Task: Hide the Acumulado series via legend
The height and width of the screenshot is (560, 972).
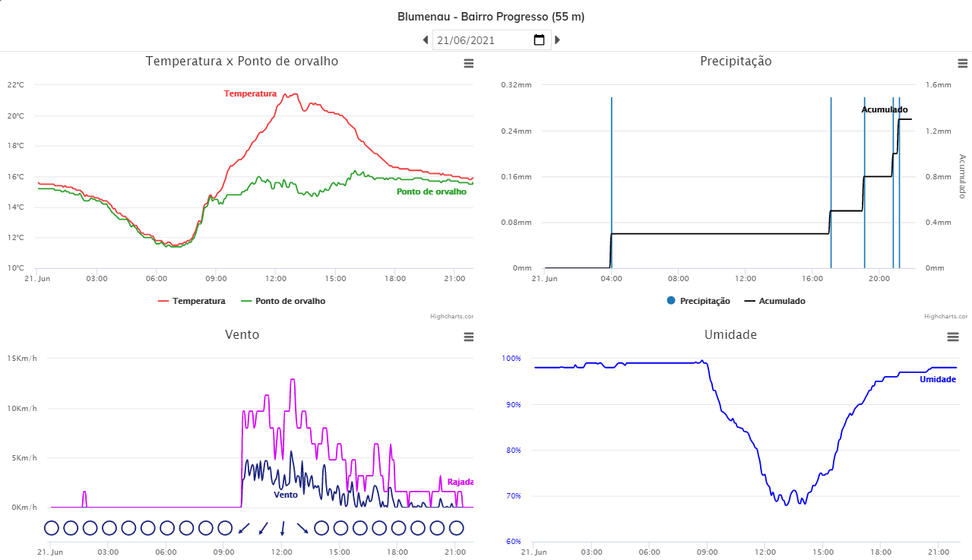Action: click(x=781, y=301)
